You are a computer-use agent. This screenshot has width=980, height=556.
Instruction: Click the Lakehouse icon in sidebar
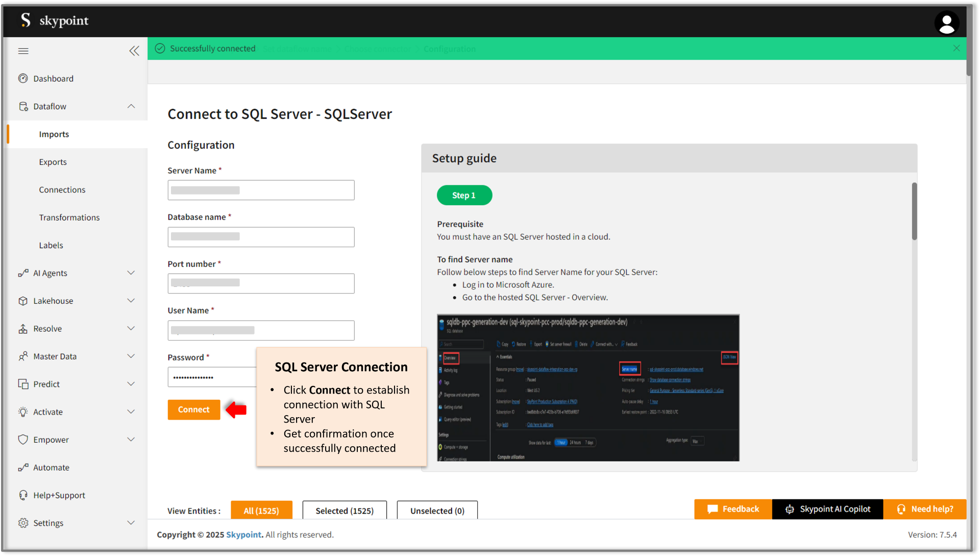22,300
